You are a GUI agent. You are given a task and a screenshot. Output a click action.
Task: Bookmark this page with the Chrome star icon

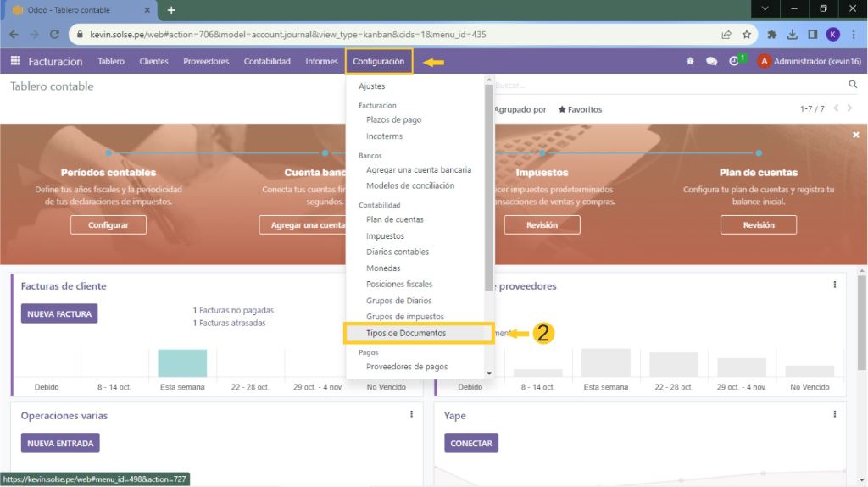[x=747, y=35]
